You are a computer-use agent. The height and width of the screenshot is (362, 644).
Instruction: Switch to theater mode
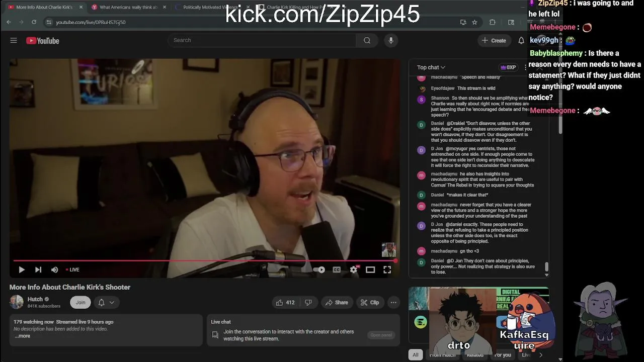click(x=370, y=269)
